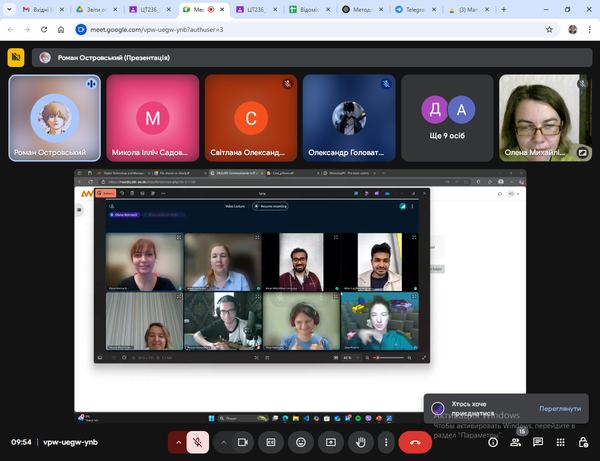
Task: Switch to the Gmail browser tab
Action: pyautogui.click(x=41, y=9)
